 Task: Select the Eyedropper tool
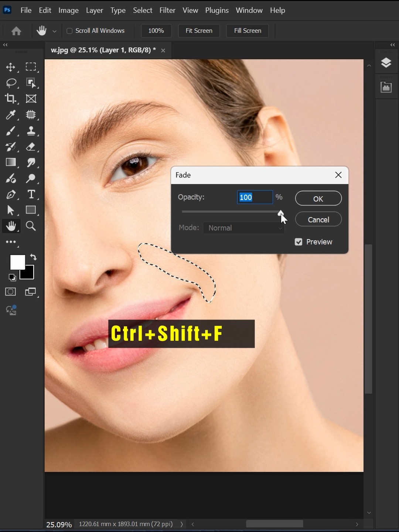click(x=11, y=115)
